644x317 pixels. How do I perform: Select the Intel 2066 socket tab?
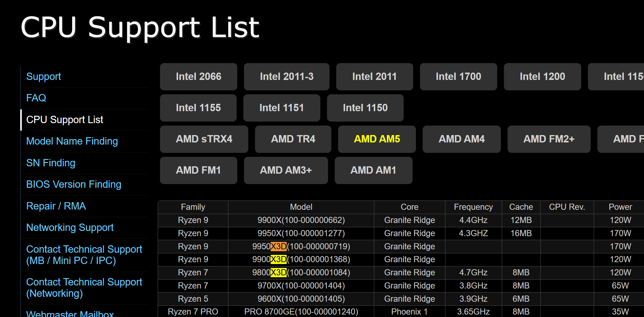(x=198, y=77)
